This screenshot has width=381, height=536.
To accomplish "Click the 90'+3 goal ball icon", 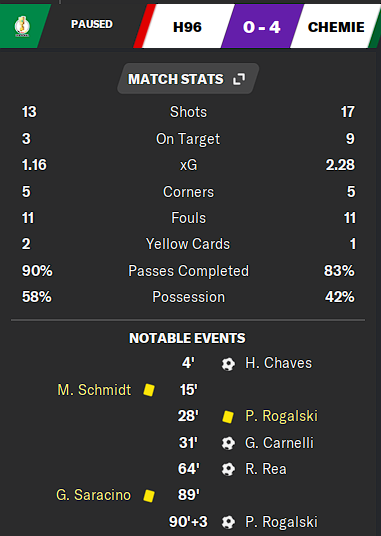I will click(x=228, y=522).
